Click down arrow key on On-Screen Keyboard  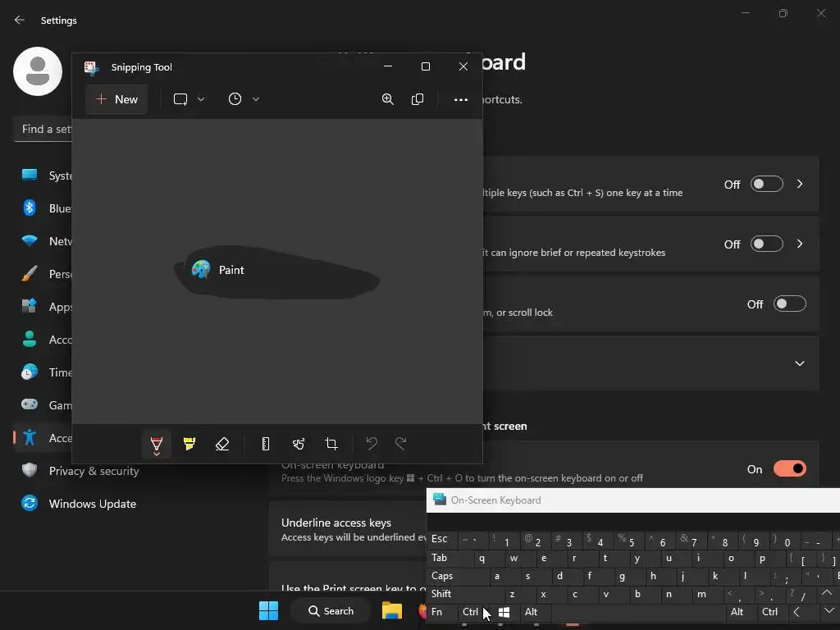click(829, 612)
